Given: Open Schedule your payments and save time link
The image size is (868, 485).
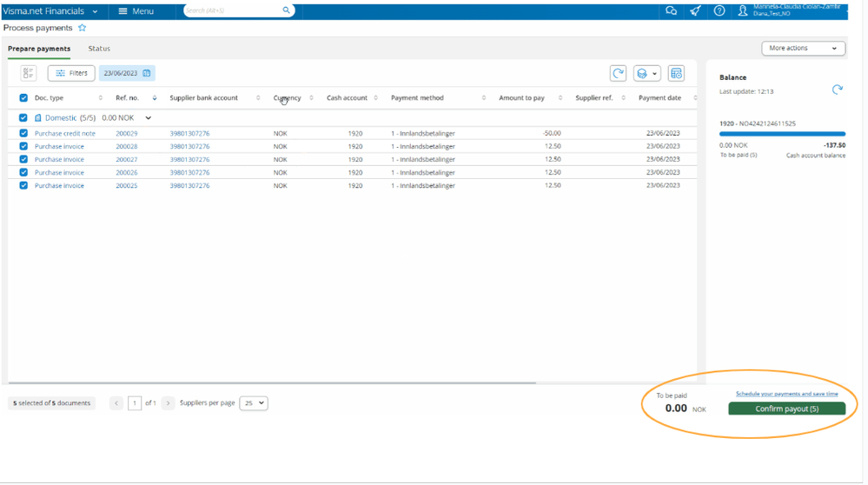Looking at the screenshot, I should (786, 394).
